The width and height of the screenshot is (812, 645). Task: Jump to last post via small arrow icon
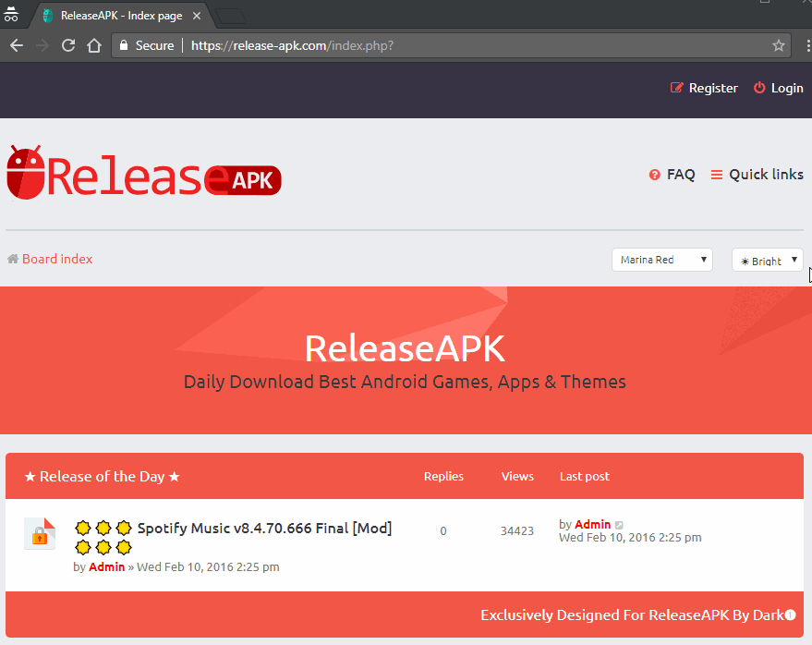click(619, 525)
